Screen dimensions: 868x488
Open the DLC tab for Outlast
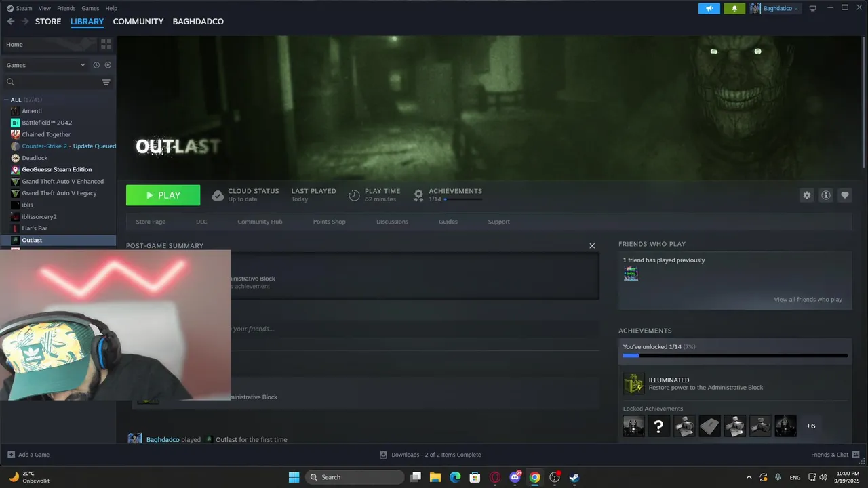(x=201, y=222)
